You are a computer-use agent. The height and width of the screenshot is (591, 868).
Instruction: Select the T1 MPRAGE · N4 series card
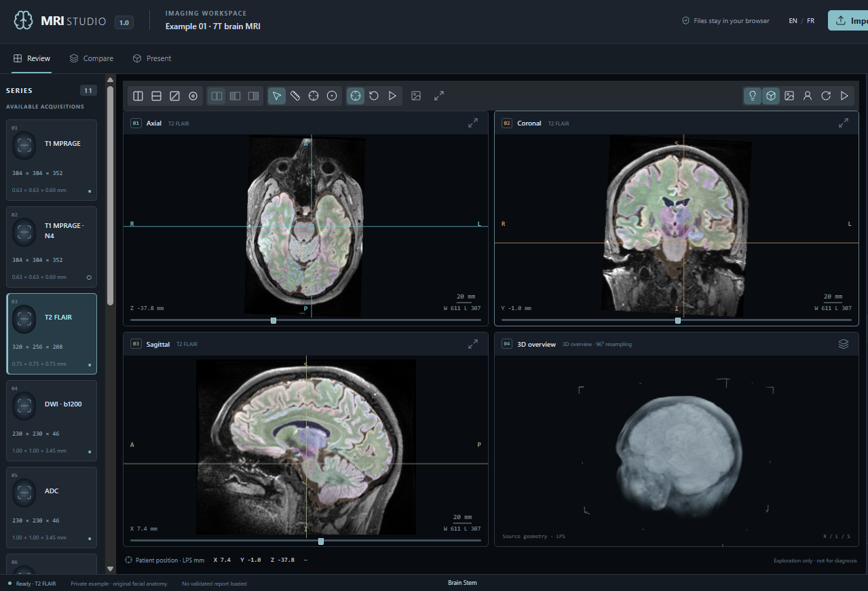[x=52, y=247]
